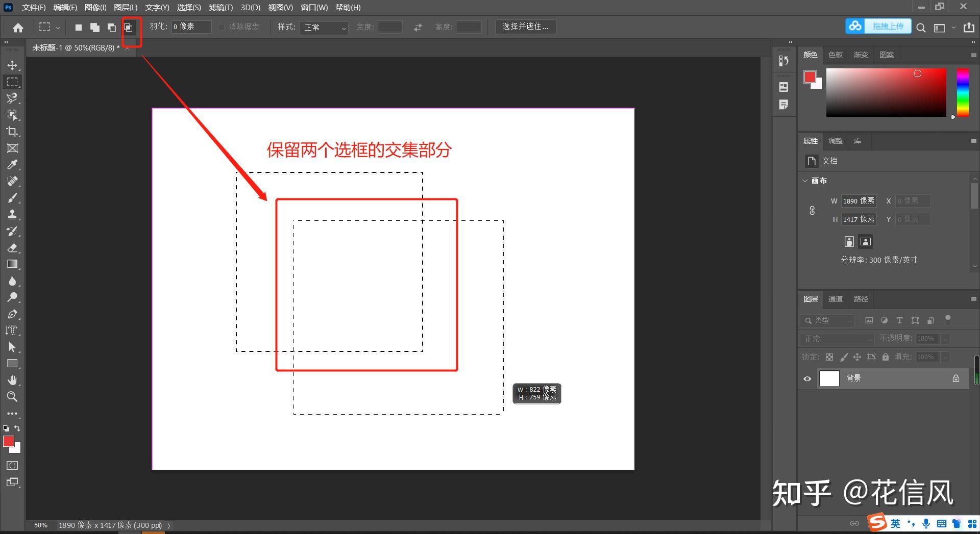Open the History panel icon
This screenshot has width=980, height=534.
tap(784, 61)
